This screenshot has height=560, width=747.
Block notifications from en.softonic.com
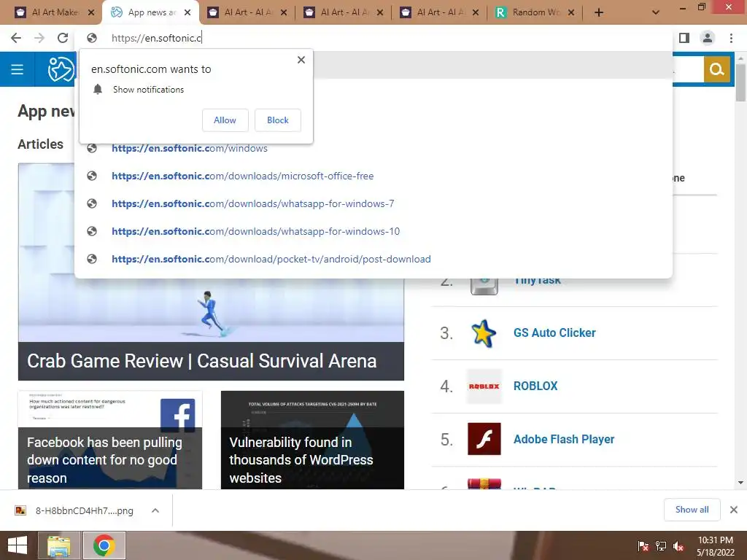coord(278,120)
